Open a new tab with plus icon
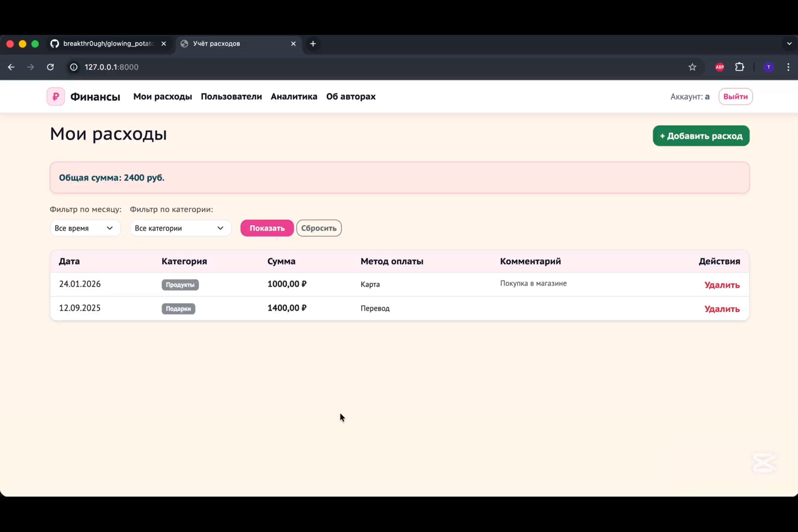 (313, 44)
